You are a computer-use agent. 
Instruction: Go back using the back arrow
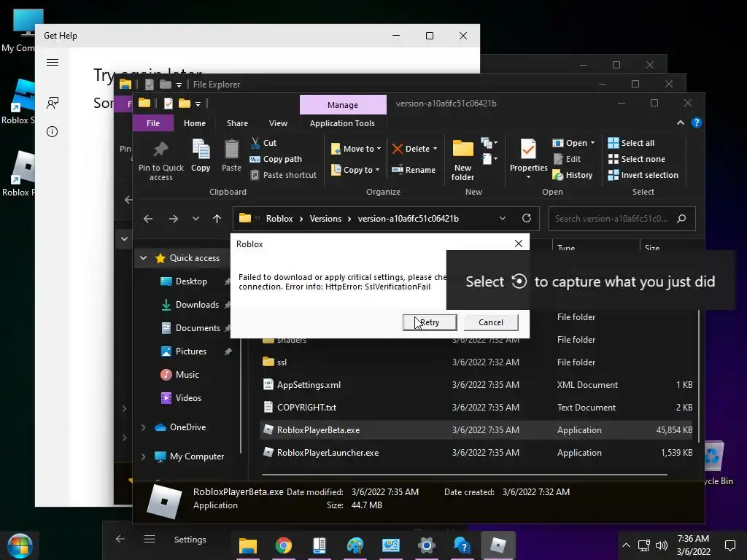point(148,219)
